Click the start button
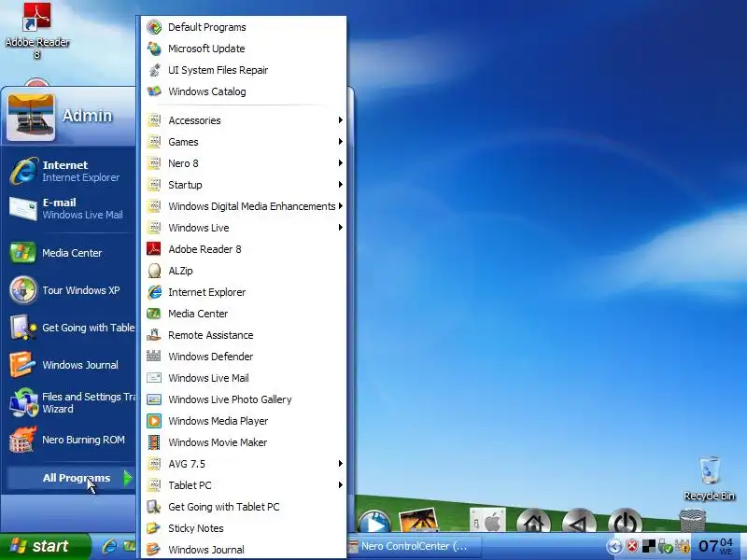The height and width of the screenshot is (560, 747). 44,546
